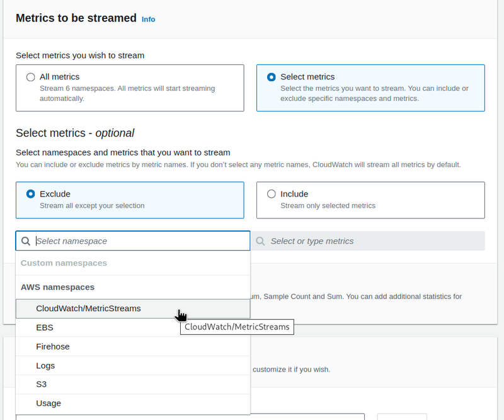Viewport: 504px width, 420px height.
Task: Choose S3 from the namespace list
Action: tap(133, 384)
